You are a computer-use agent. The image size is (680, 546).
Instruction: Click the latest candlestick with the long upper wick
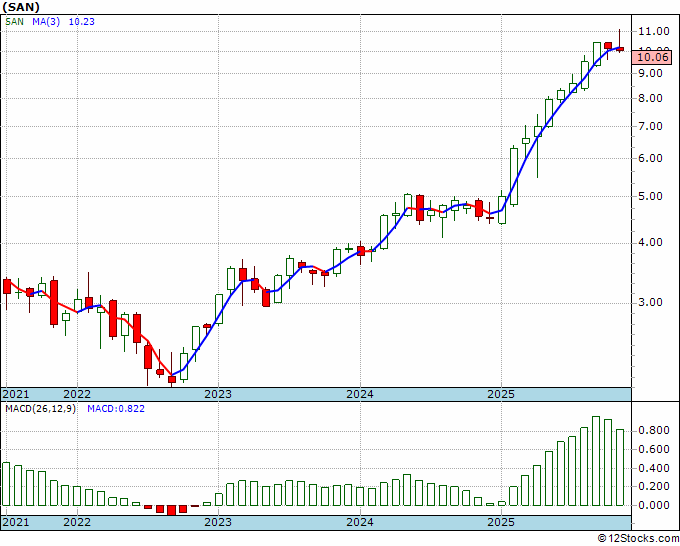(x=620, y=41)
